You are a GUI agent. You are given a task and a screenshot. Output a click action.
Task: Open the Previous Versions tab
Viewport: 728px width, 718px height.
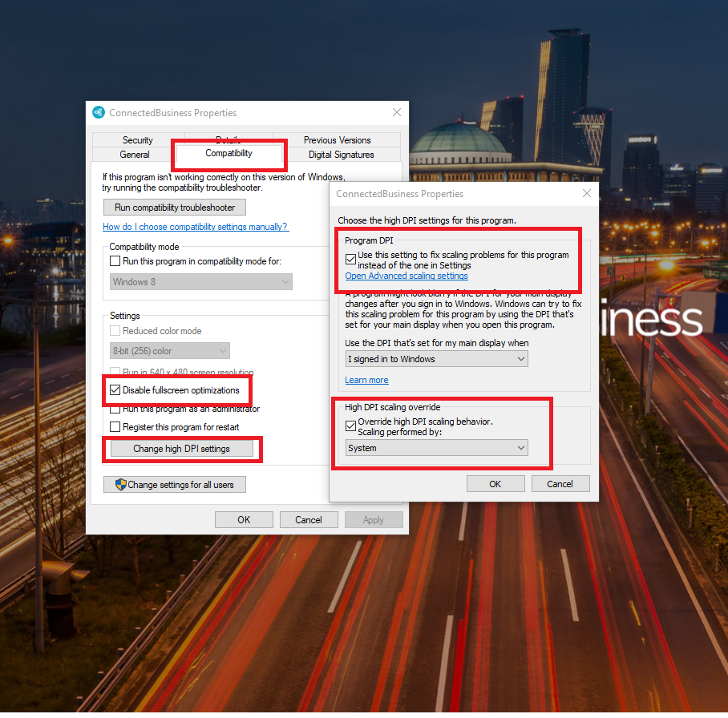tap(337, 140)
